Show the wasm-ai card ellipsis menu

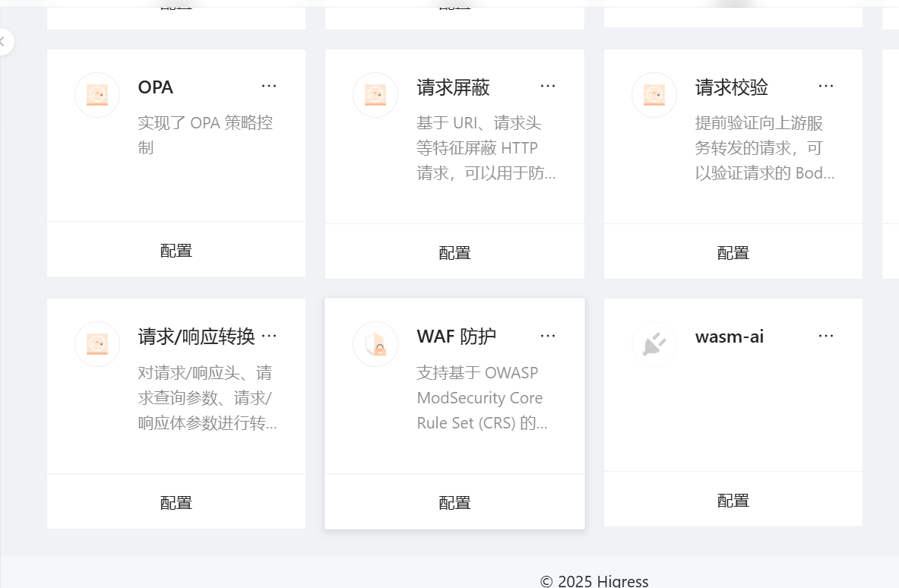826,336
